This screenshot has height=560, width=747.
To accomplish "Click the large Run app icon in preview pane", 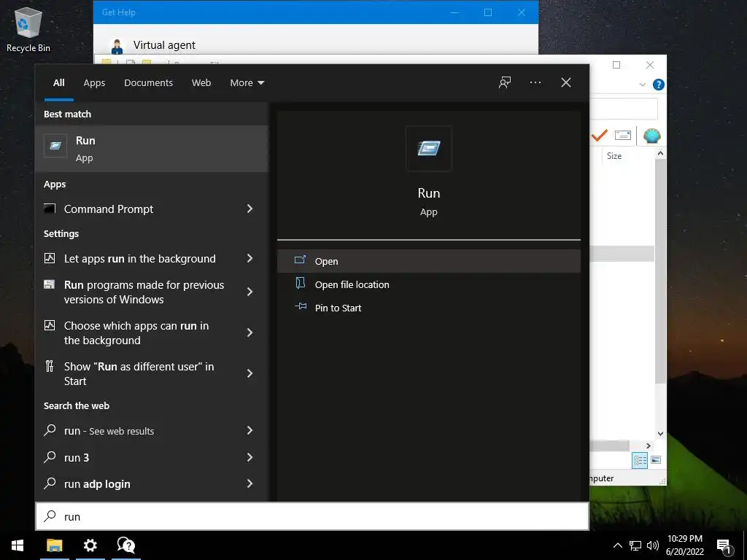I will click(428, 149).
